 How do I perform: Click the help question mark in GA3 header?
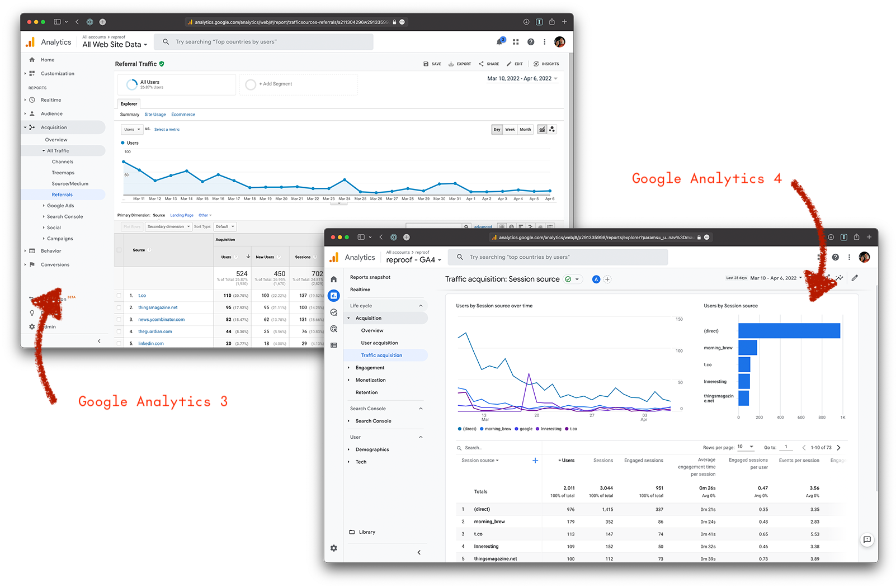pos(531,42)
